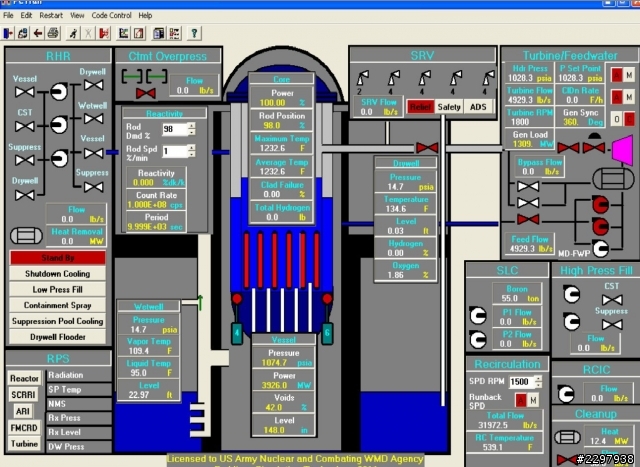Open the Help menu
Screen dimensions: 640x467
tap(145, 16)
